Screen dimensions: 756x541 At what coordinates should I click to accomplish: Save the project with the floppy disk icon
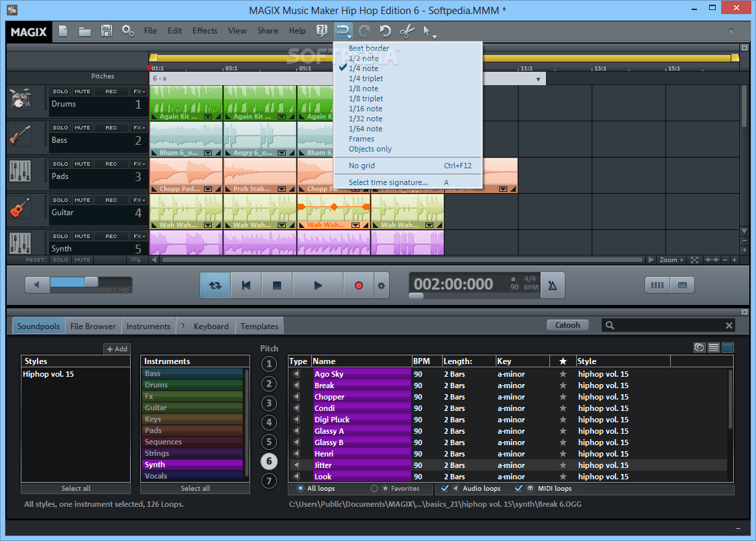click(107, 31)
